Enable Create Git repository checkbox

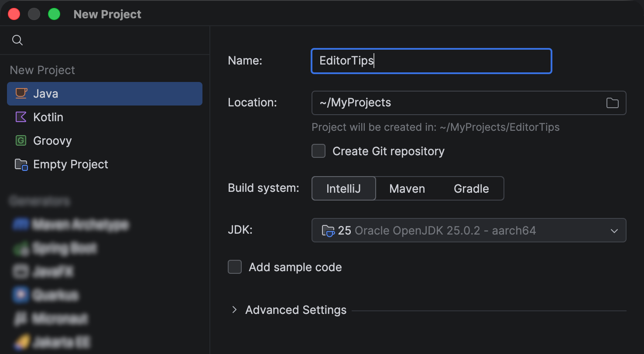click(x=319, y=151)
